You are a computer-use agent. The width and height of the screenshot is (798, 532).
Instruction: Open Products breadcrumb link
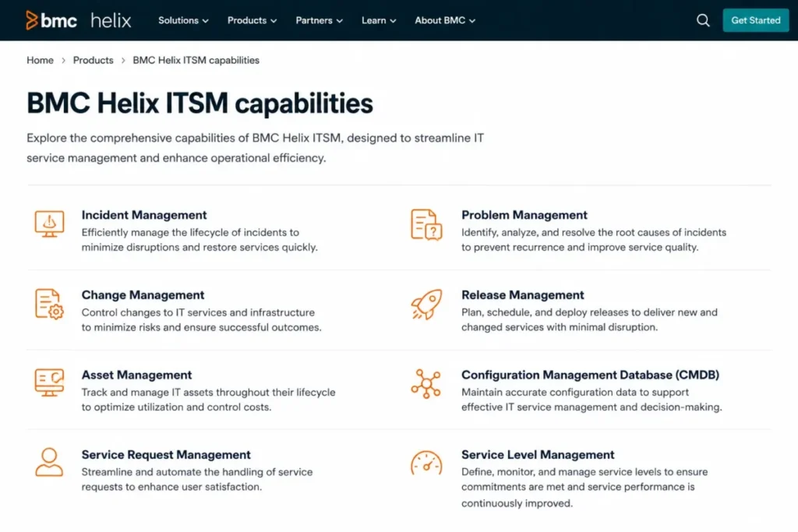[94, 60]
